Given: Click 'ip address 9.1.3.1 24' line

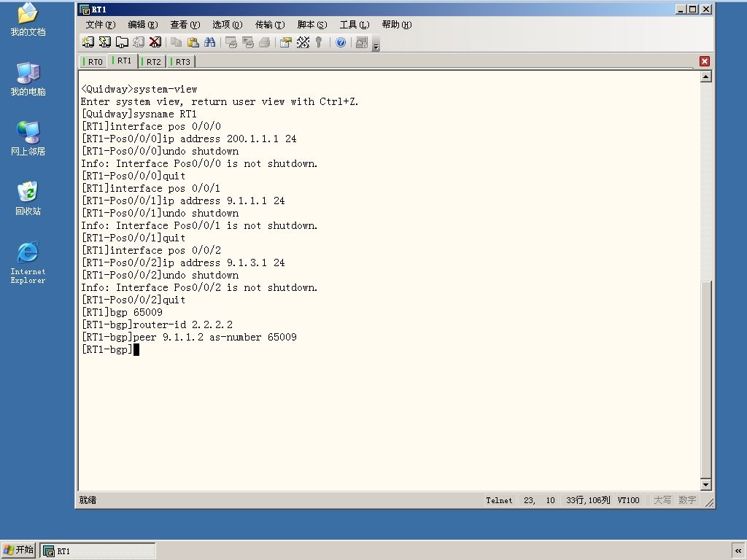Looking at the screenshot, I should pos(224,262).
